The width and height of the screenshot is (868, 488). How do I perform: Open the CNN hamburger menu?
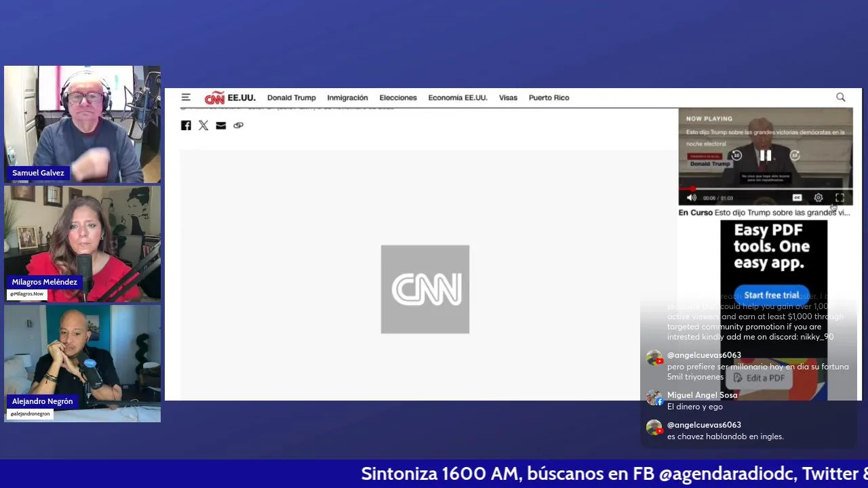(186, 98)
